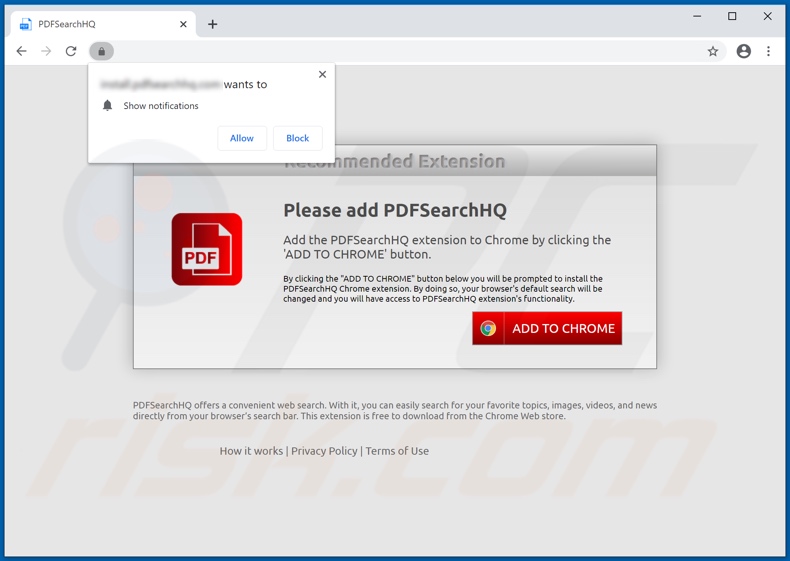Click the browser forward arrow
Viewport: 790px width, 561px height.
[x=46, y=51]
